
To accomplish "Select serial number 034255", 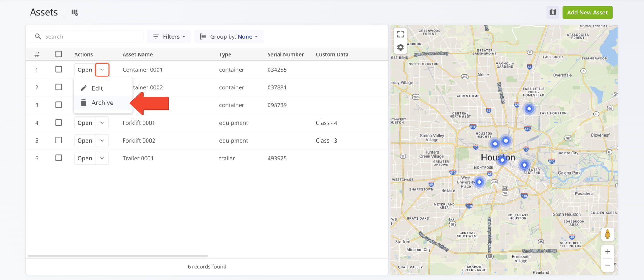I will 277,70.
